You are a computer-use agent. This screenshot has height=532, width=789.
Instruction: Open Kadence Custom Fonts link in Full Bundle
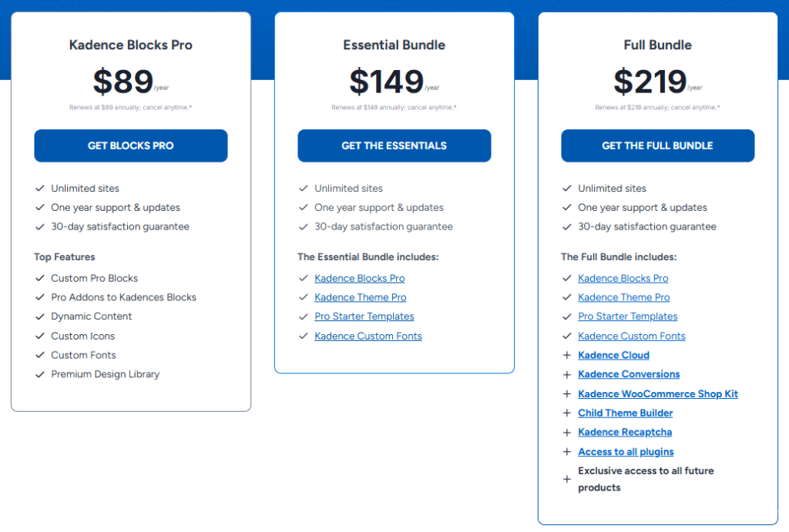[x=631, y=336]
